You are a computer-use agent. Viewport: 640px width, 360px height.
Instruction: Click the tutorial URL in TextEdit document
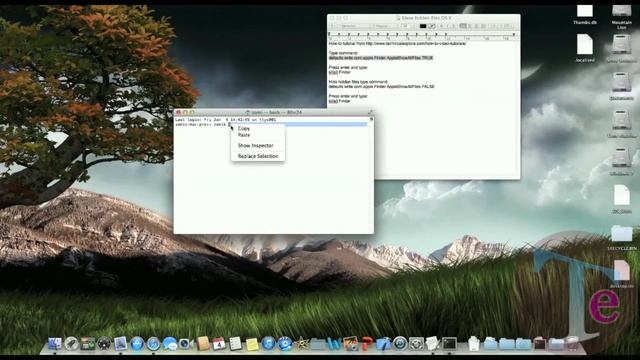[416, 43]
